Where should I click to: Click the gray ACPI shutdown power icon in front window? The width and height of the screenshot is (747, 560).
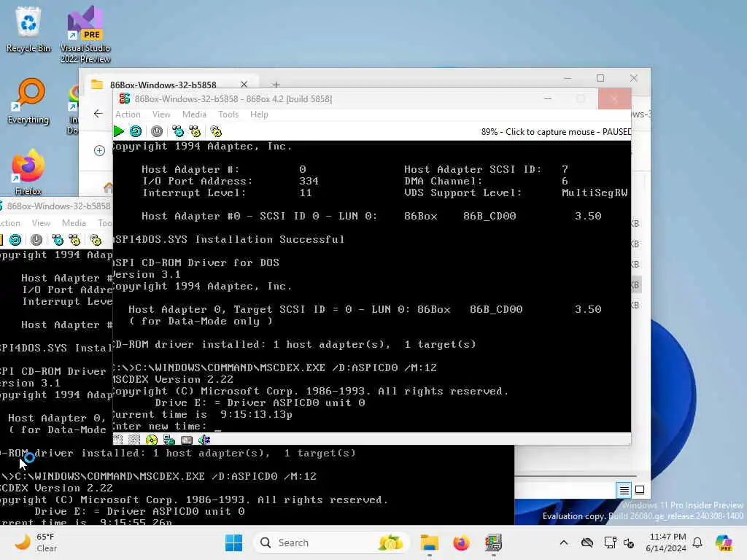click(157, 131)
